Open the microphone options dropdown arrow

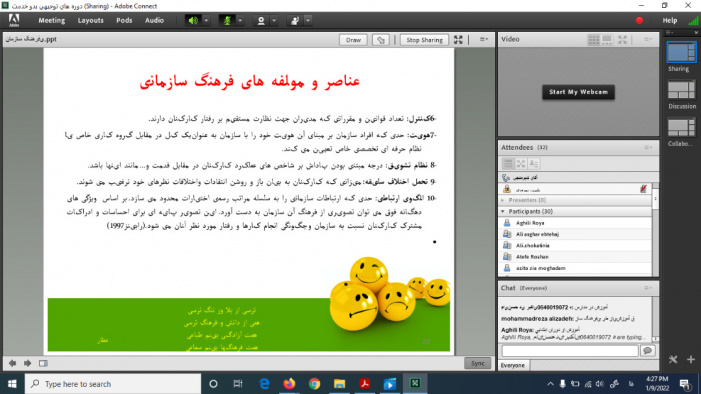(240, 21)
